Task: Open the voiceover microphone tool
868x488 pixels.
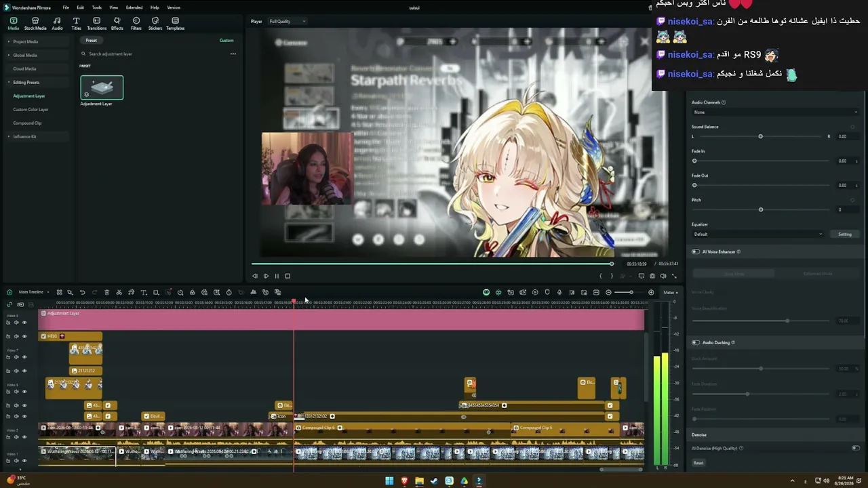Action: click(559, 292)
